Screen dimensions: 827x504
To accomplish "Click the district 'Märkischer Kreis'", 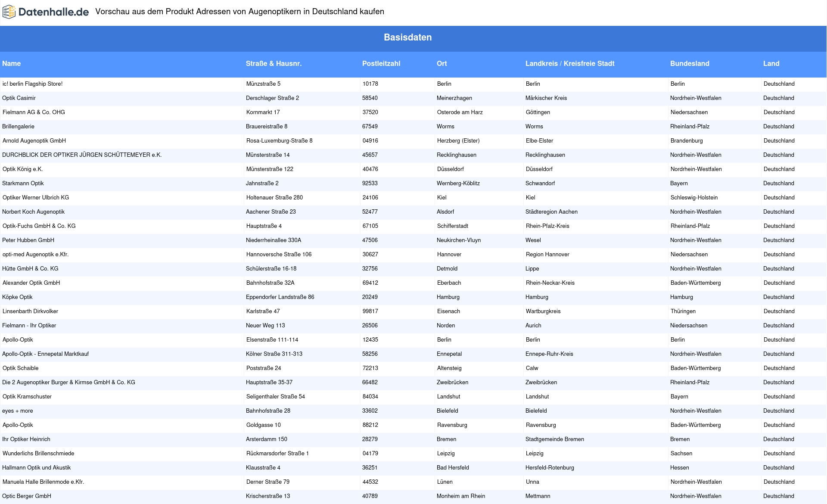I will pos(546,98).
